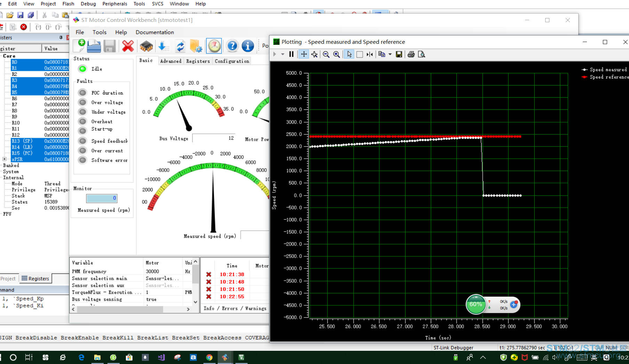
Task: Click the printer icon in Plotting toolbar
Action: 411,54
